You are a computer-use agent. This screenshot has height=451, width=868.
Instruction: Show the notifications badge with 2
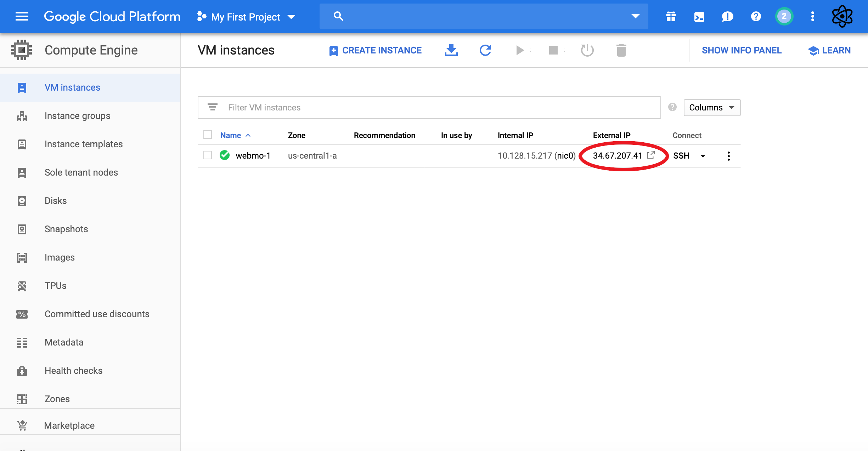point(784,16)
